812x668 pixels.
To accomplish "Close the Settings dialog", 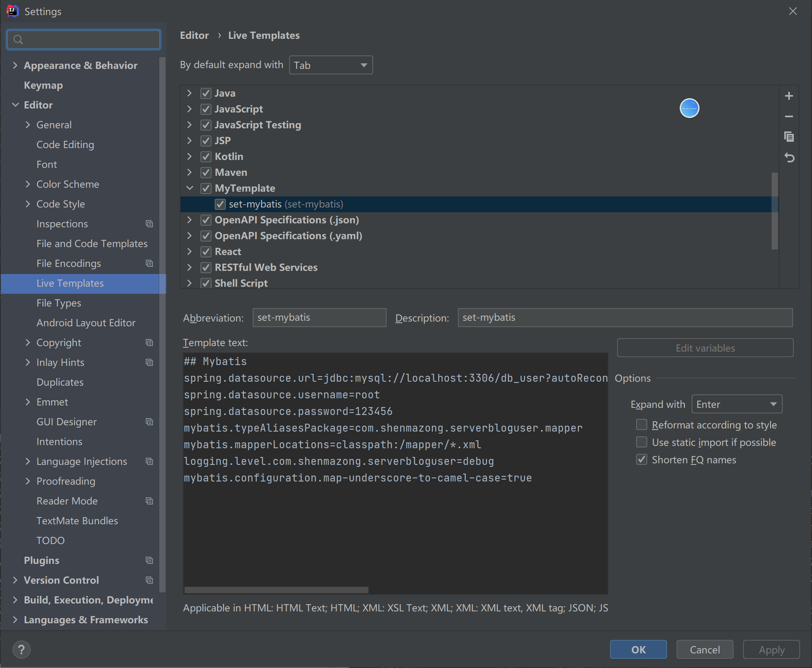I will (793, 11).
